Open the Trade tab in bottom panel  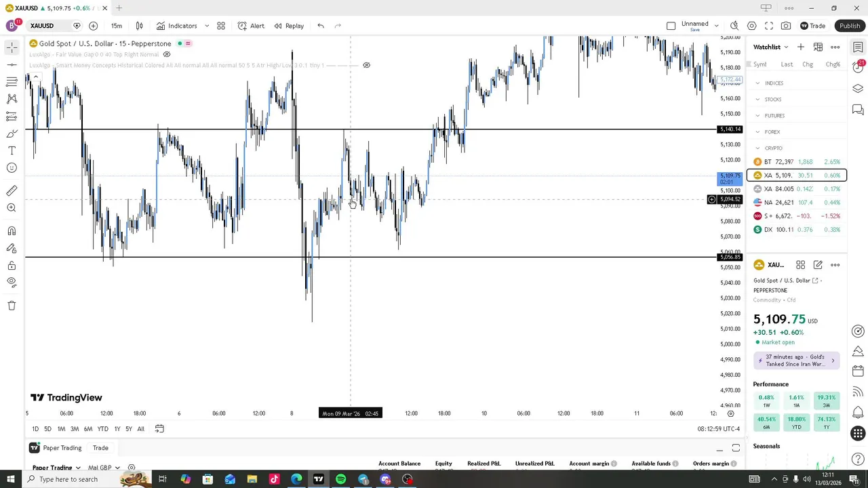[x=100, y=448]
